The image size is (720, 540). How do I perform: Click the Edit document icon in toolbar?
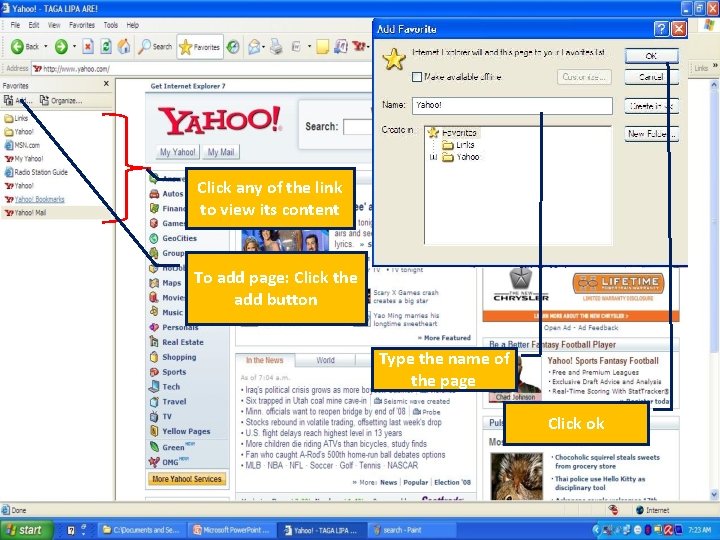296,46
